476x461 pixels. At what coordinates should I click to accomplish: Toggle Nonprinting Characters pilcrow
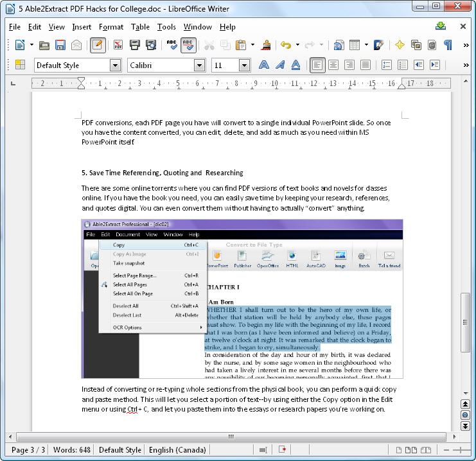click(448, 45)
